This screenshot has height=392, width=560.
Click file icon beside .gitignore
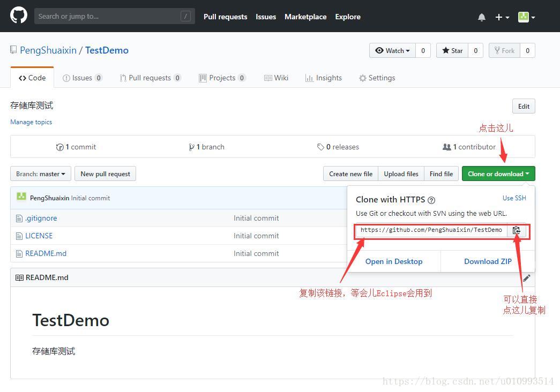19,218
